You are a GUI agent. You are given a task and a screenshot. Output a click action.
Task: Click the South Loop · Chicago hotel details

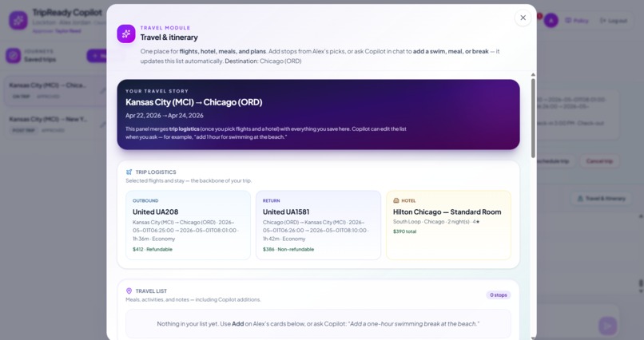(436, 221)
